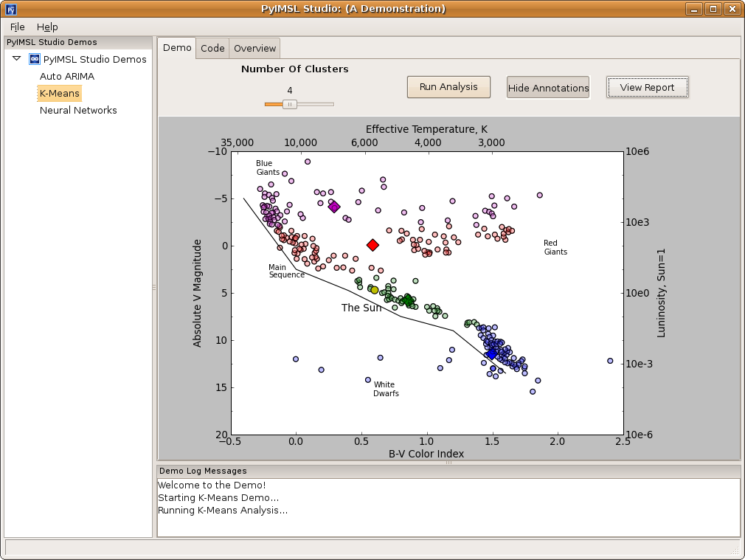This screenshot has height=560, width=745.
Task: Click the Run Analysis button
Action: [448, 87]
